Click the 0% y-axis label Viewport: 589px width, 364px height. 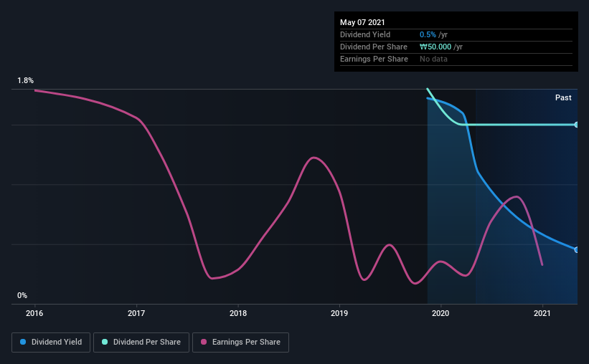tap(22, 295)
